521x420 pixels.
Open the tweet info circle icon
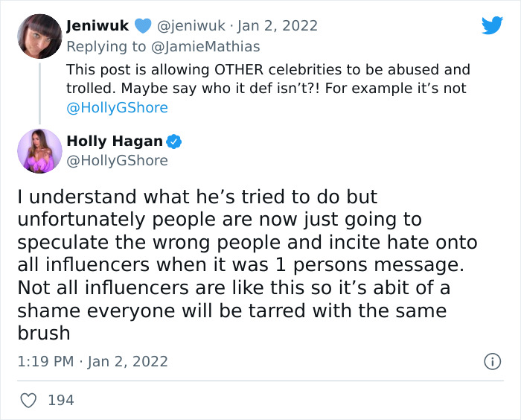pos(492,362)
